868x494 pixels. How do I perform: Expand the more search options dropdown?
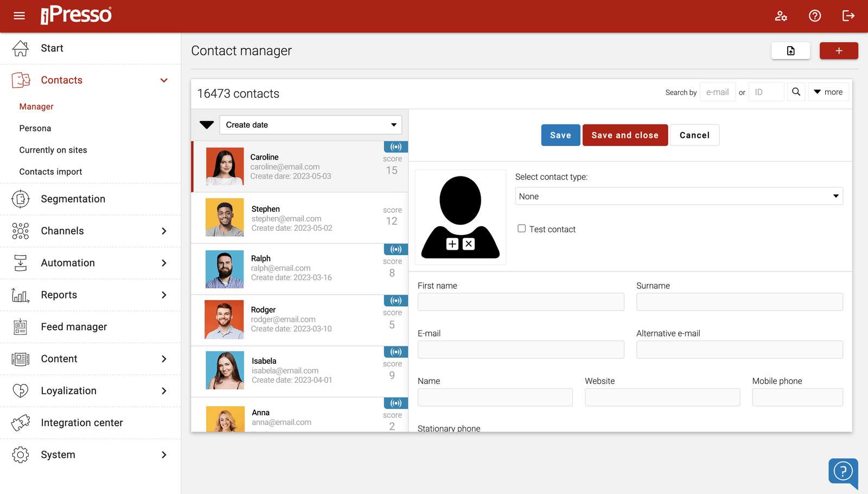(828, 92)
